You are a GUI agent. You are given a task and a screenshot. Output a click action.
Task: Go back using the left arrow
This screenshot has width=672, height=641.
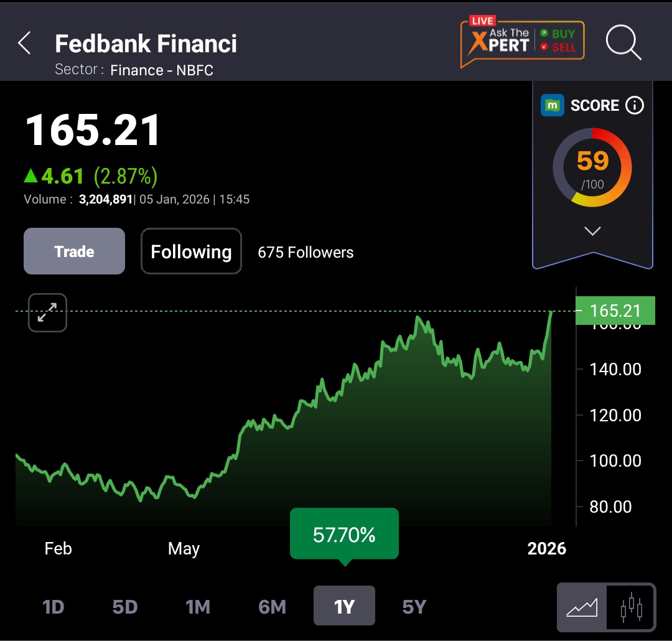tap(24, 43)
